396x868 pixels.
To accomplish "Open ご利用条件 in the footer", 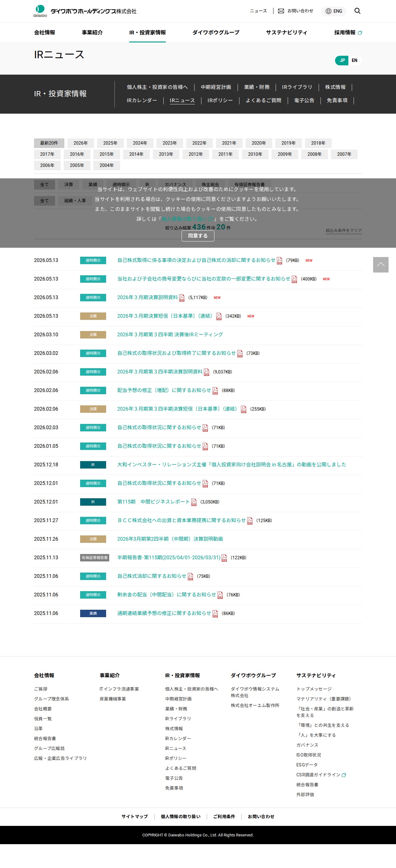I will pos(224,817).
